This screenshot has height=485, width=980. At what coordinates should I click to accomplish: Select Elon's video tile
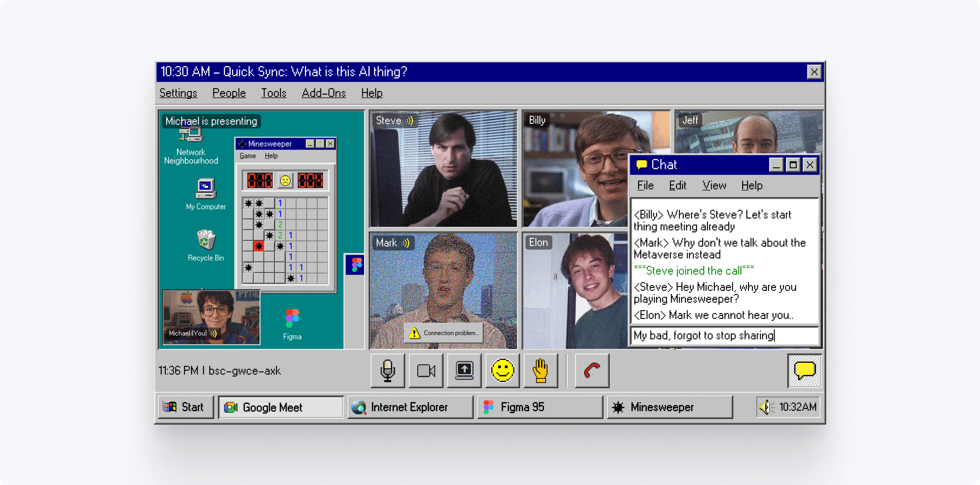pos(575,291)
